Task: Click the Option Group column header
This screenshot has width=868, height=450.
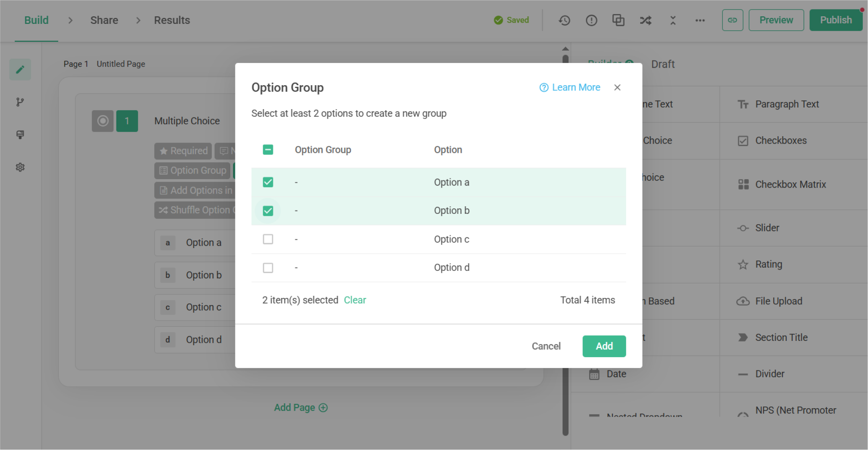Action: (x=323, y=150)
